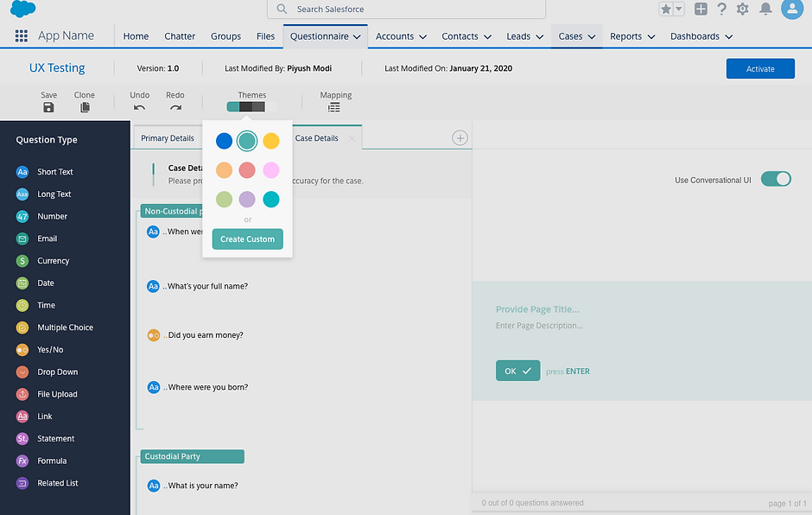Viewport: 812px width, 515px height.
Task: Expand the Dashboards tab dropdown
Action: pyautogui.click(x=728, y=37)
